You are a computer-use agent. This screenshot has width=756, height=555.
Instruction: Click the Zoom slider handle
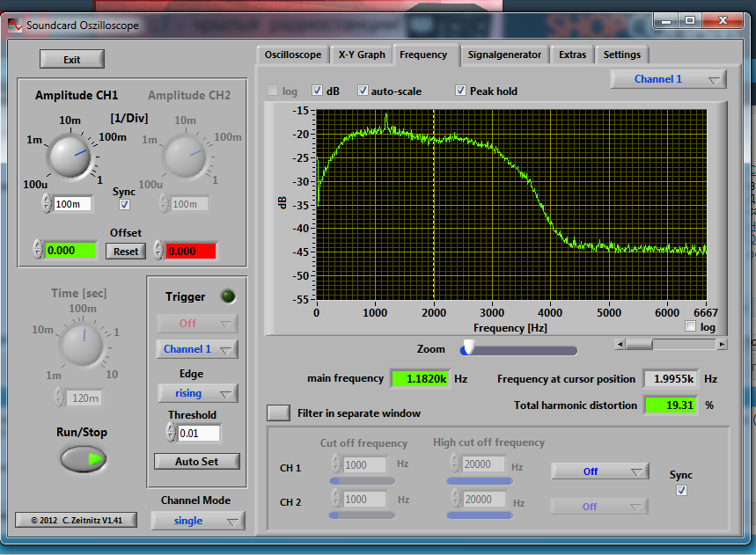click(468, 347)
